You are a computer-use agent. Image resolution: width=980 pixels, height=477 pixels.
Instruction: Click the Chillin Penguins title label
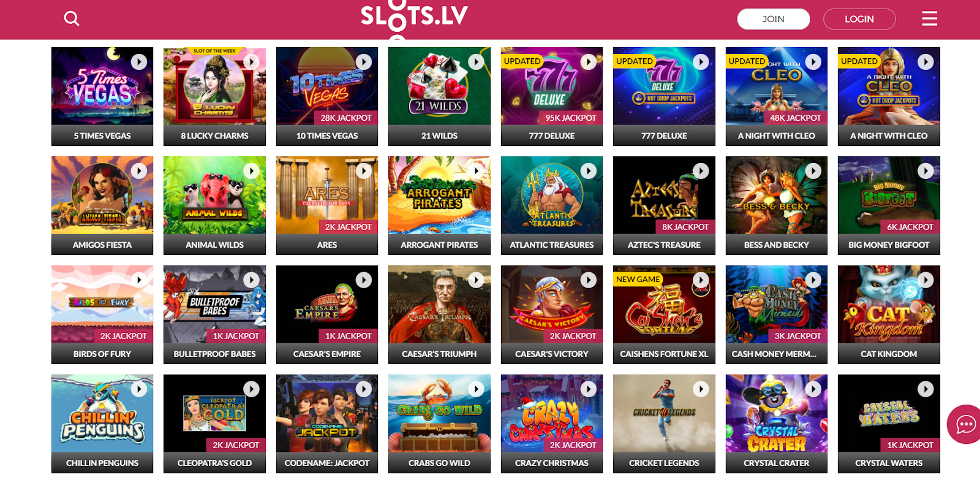tap(102, 463)
